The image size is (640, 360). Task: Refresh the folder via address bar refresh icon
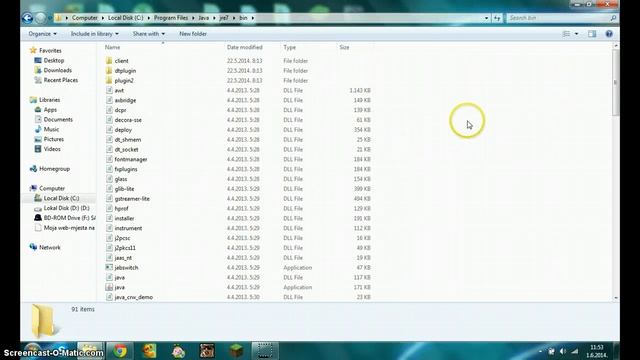pyautogui.click(x=497, y=18)
